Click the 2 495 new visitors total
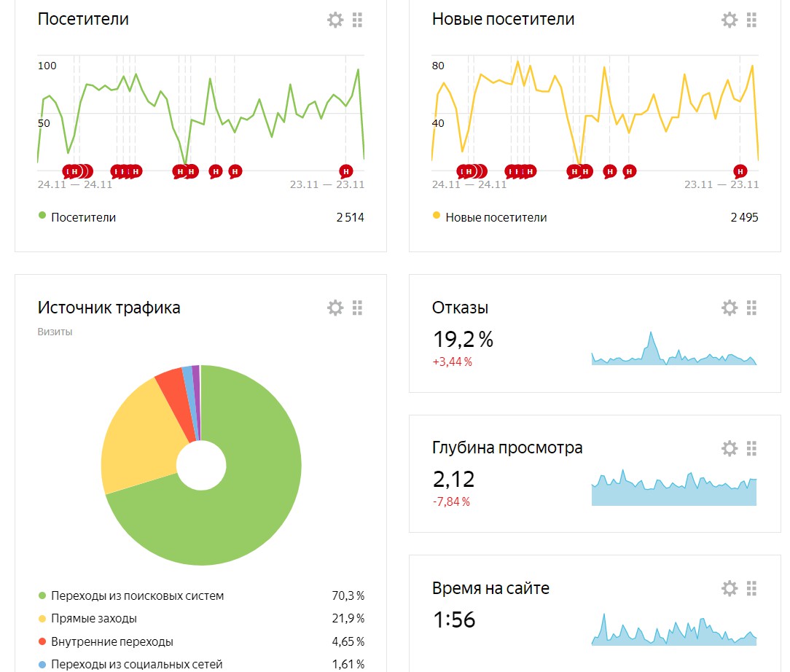Image resolution: width=790 pixels, height=672 pixels. (x=744, y=218)
